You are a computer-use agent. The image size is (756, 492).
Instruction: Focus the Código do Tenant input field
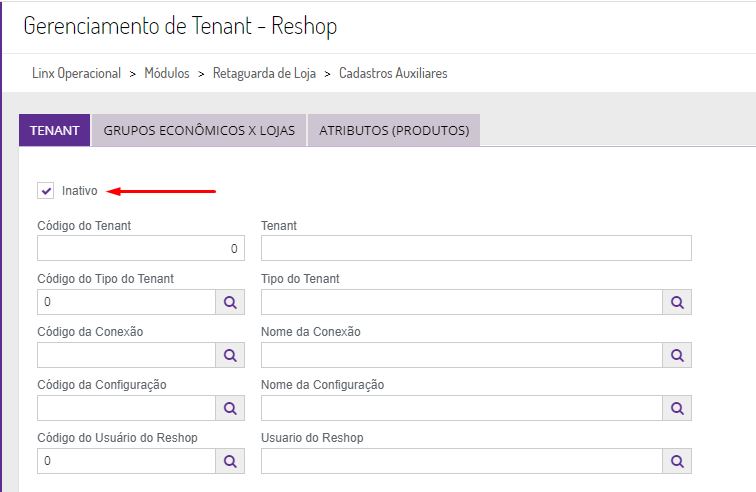(140, 248)
